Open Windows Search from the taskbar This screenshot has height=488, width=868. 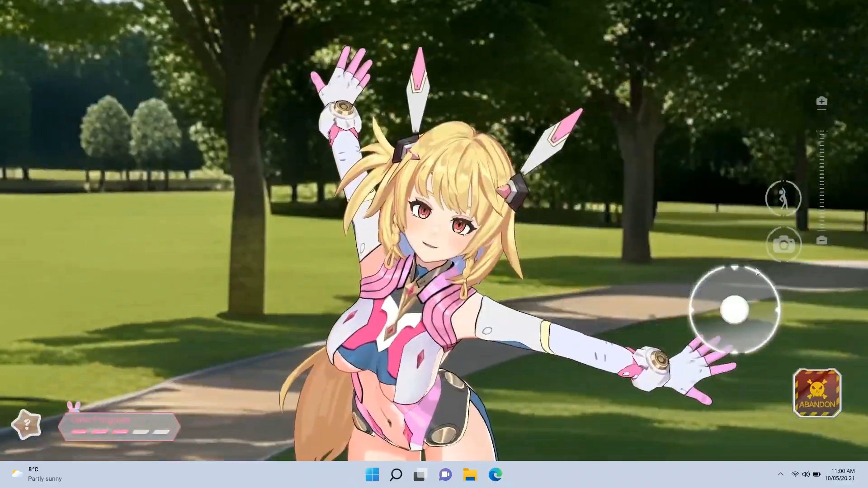point(396,474)
